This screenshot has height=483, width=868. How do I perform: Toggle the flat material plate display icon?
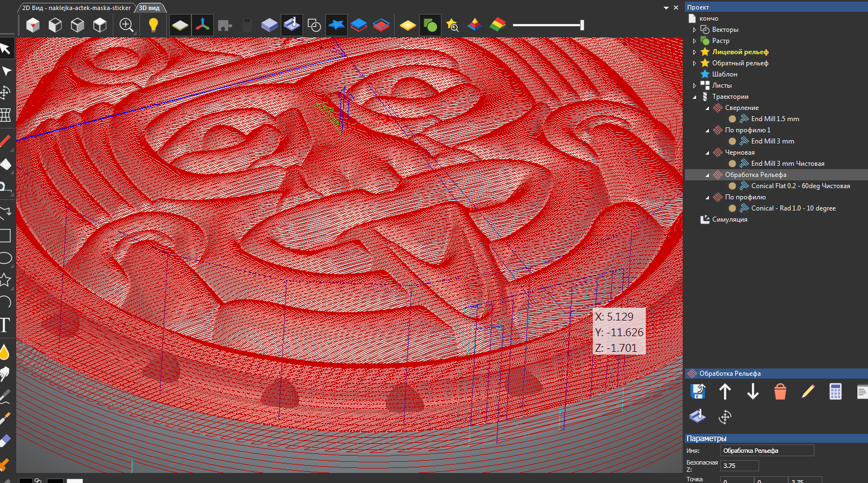(180, 25)
